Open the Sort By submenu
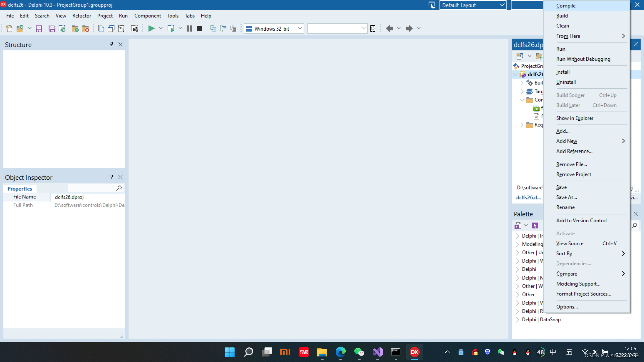 click(x=587, y=253)
